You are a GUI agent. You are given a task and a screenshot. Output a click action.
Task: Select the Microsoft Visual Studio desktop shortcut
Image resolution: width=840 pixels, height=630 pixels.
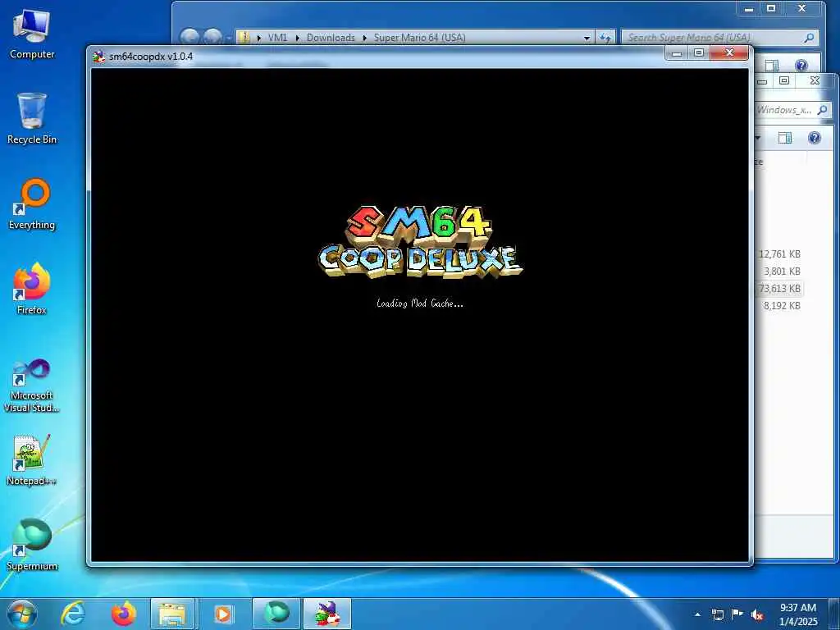click(32, 386)
